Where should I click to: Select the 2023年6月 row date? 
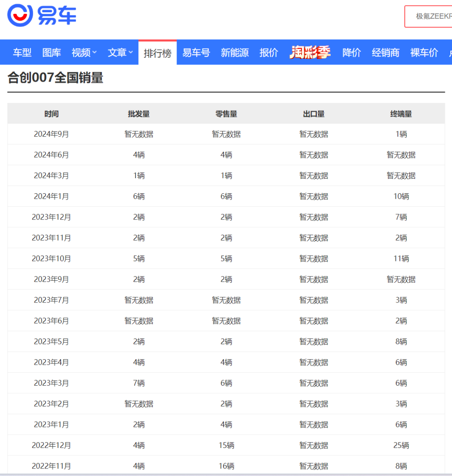click(x=51, y=320)
